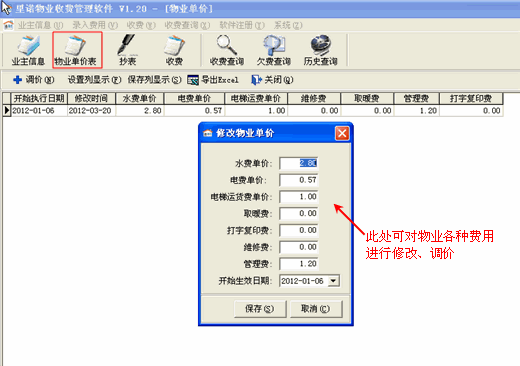This screenshot has width=520, height=366.
Task: Click the row selector arrow in table
Action: [7, 111]
